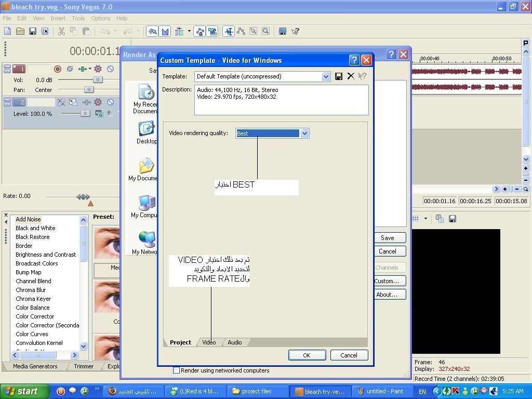The image size is (532, 399).
Task: Click the Save Template floppy disk icon
Action: [x=339, y=76]
